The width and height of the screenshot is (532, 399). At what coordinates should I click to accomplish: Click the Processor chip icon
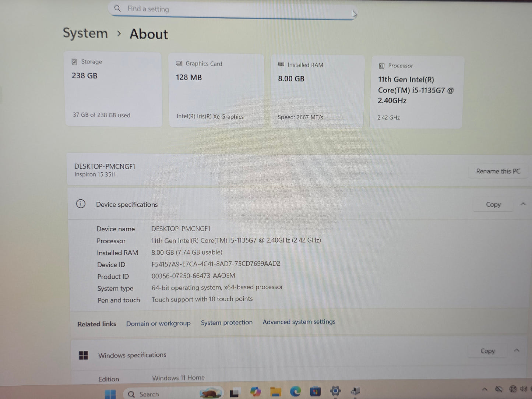coord(382,66)
